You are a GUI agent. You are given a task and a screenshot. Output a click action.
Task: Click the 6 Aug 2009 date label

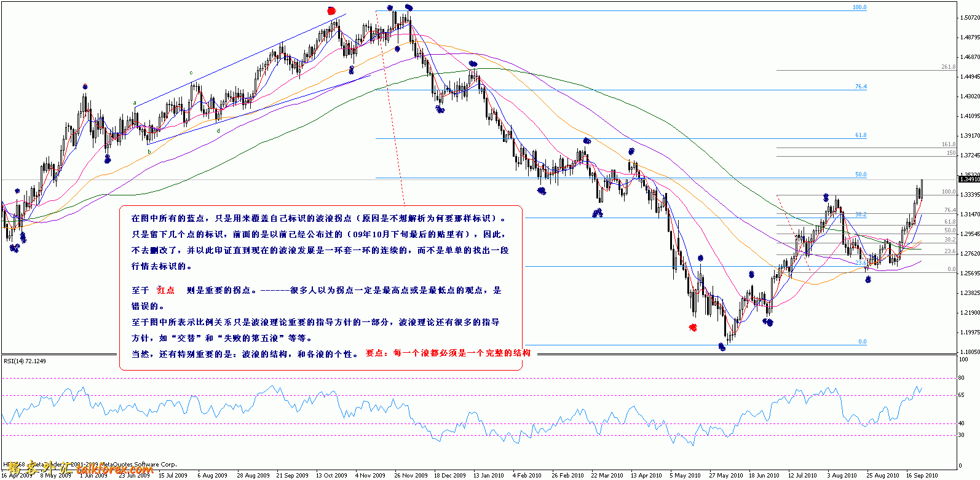pyautogui.click(x=212, y=475)
